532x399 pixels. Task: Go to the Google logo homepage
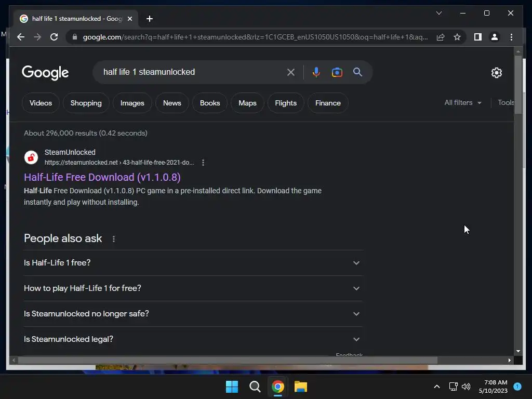point(45,73)
